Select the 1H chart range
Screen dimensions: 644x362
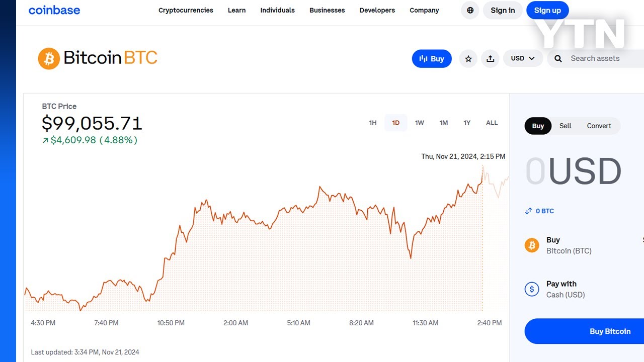(373, 123)
